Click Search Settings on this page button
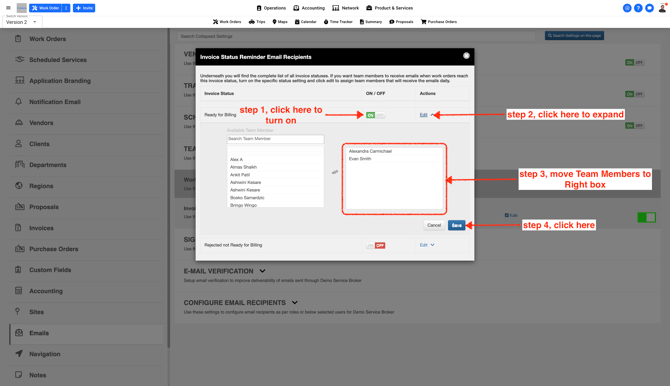Viewport: 670px width, 386px height. (x=574, y=35)
